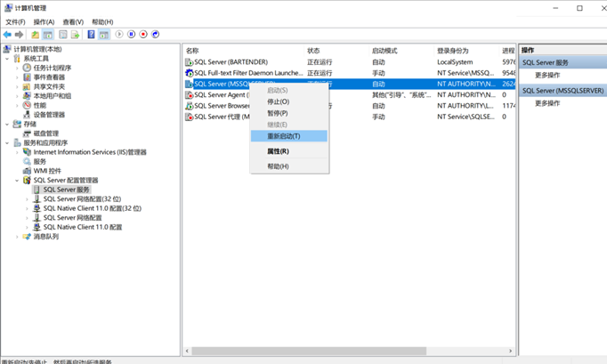Click LocalSystem in the BARTENDER row
The width and height of the screenshot is (607, 364).
tap(455, 62)
